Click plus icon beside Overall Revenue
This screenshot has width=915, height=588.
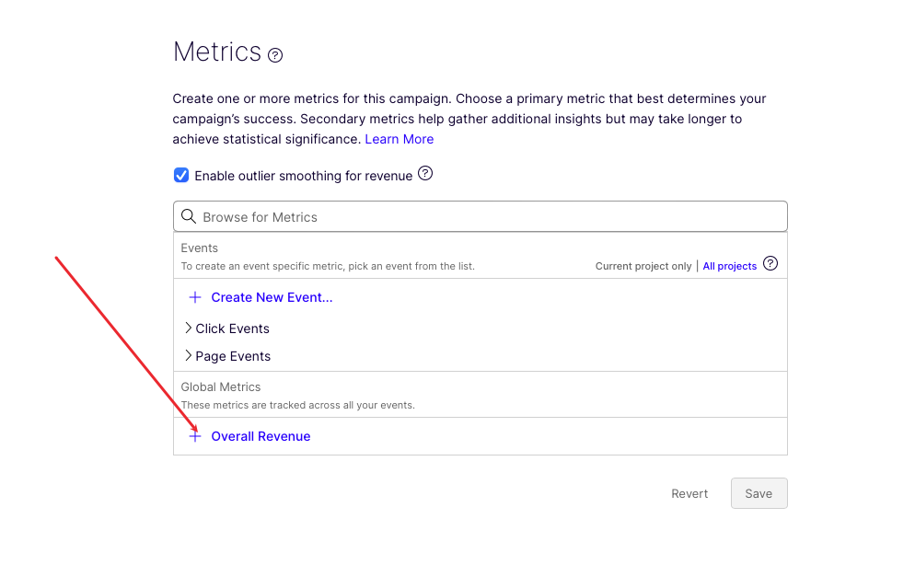coord(195,436)
